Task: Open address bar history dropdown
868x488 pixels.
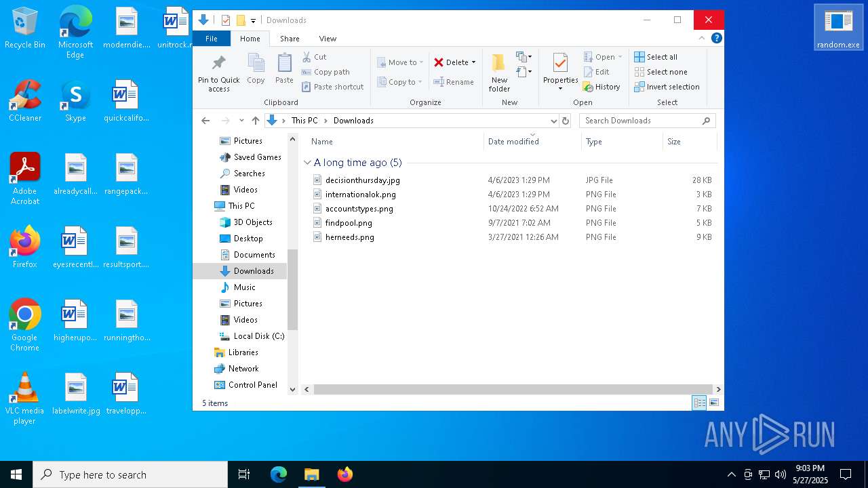Action: tap(553, 121)
